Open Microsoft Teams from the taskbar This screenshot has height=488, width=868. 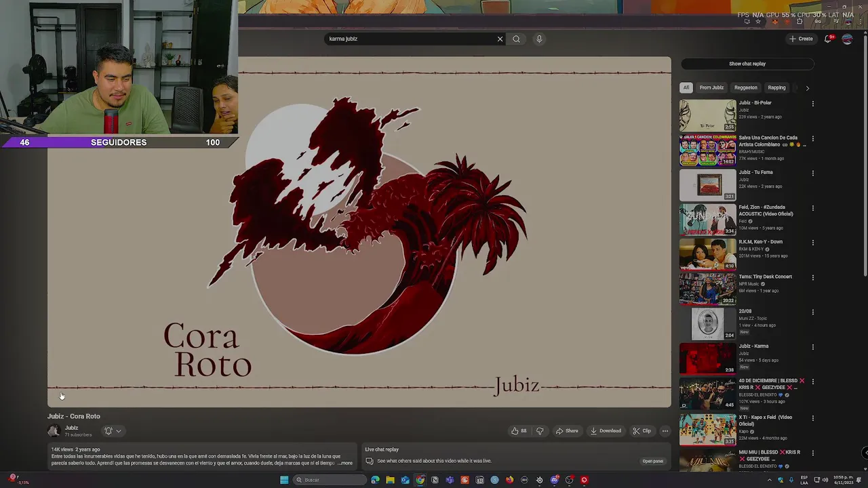click(450, 480)
